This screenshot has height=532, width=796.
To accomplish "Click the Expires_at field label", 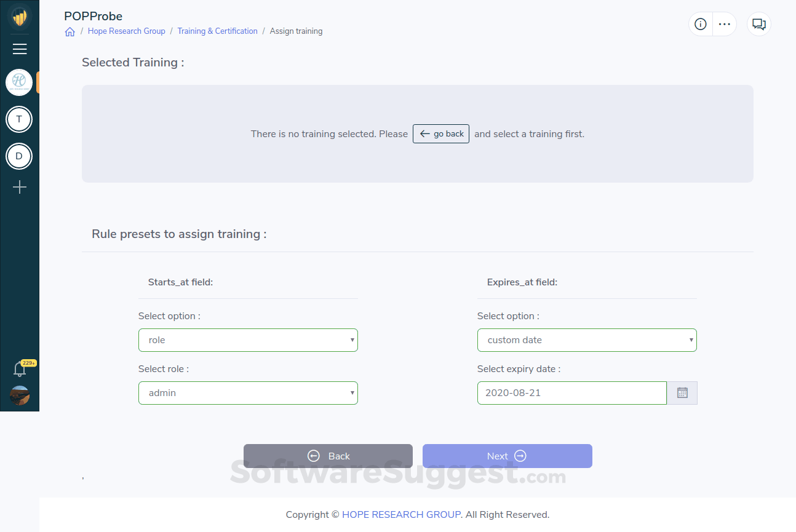I will pos(522,282).
